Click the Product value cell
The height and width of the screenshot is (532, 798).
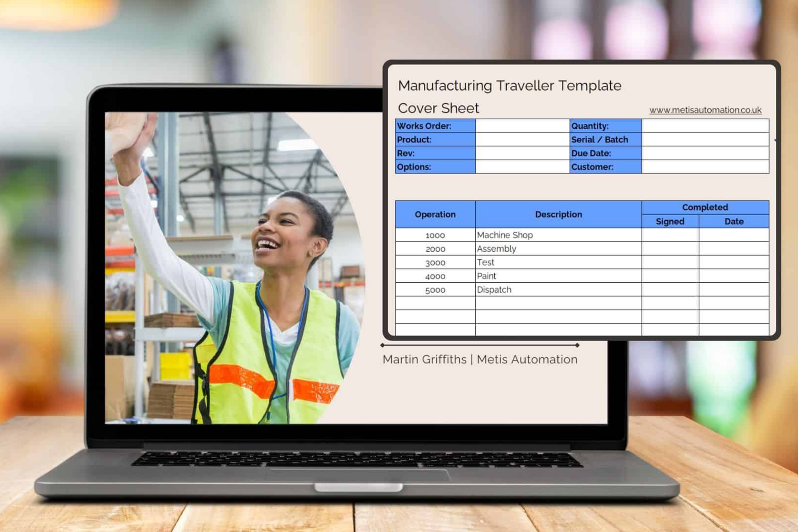[x=522, y=139]
